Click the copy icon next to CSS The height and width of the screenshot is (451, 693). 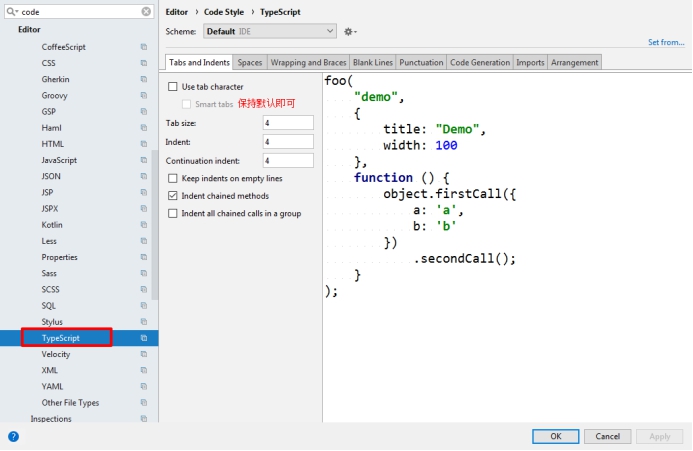coord(144,63)
